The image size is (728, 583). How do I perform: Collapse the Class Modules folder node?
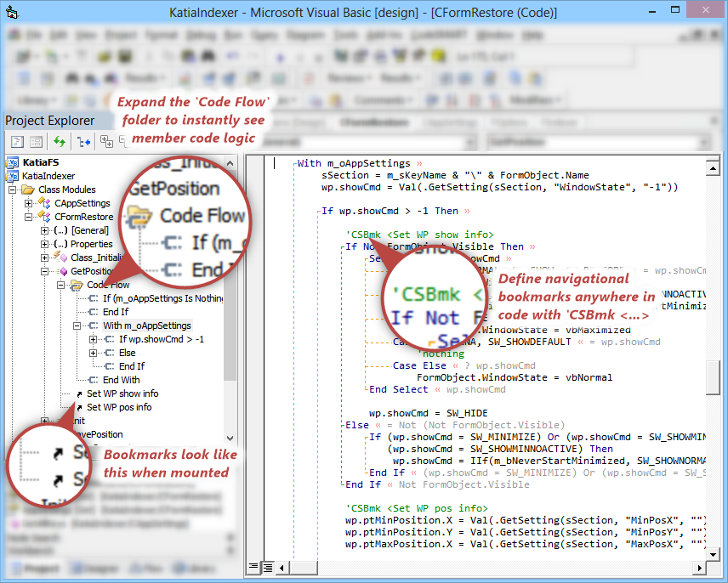13,190
